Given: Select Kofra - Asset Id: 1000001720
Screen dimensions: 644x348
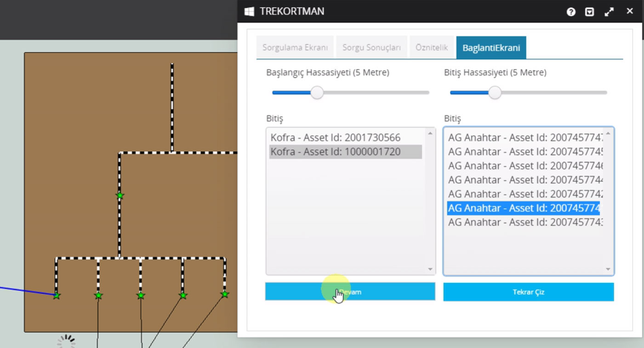Looking at the screenshot, I should (x=346, y=152).
